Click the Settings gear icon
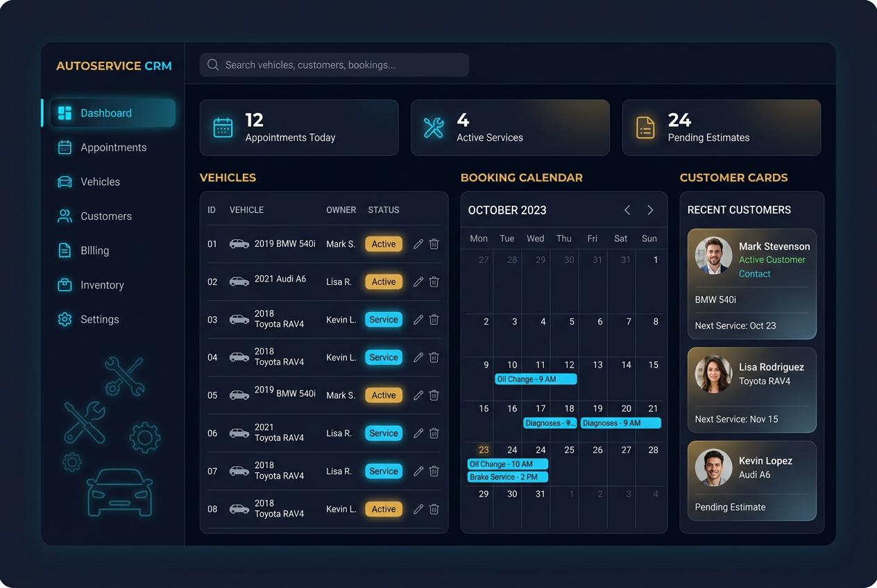The height and width of the screenshot is (588, 877). pos(65,320)
